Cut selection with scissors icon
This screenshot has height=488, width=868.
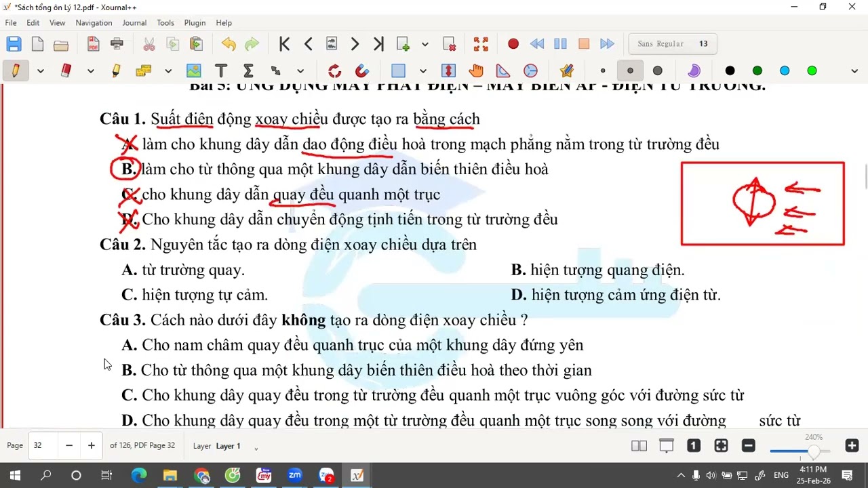coord(149,44)
